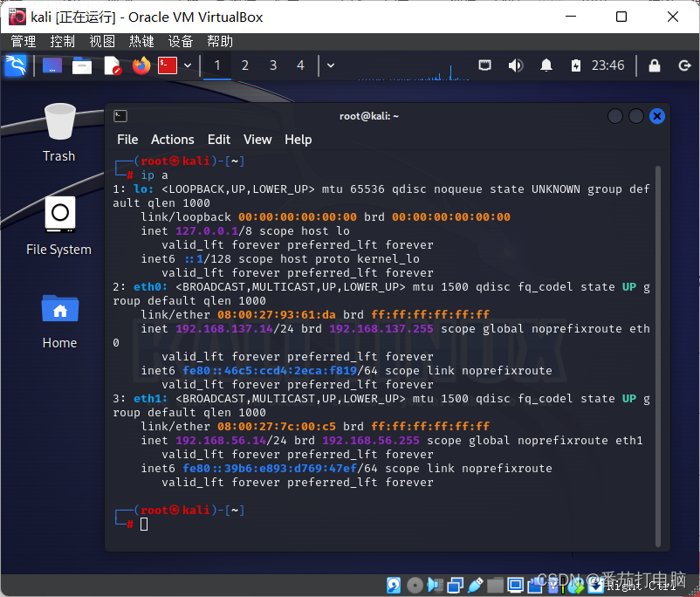Click the terminal window title icon
The height and width of the screenshot is (597, 700).
coord(120,116)
